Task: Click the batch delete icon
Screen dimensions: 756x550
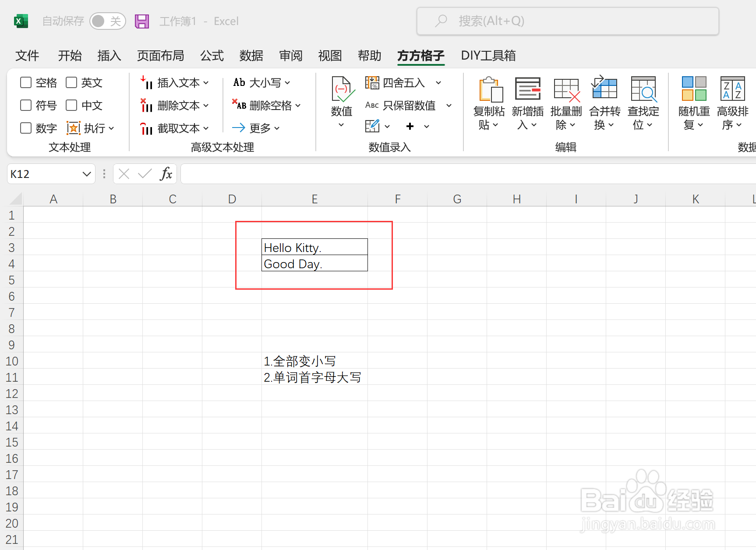Action: pos(567,89)
